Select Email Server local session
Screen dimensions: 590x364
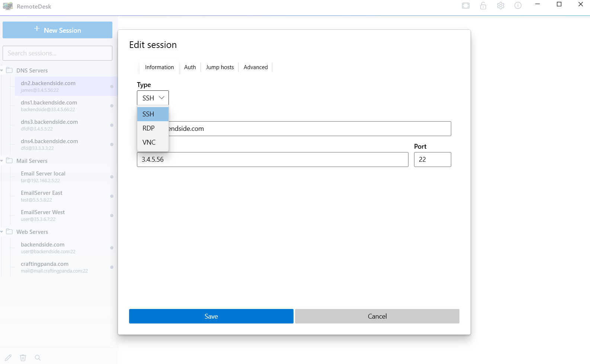[66, 177]
